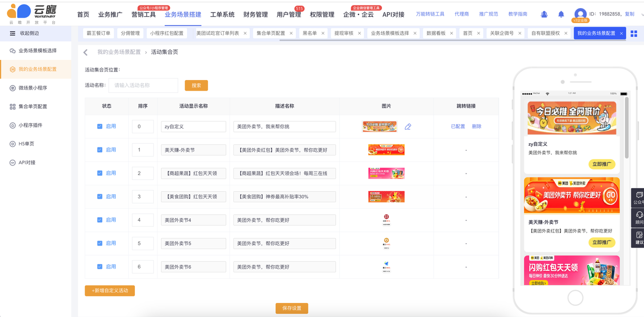Switch to the 分佣管理 tab
644x317 pixels.
coord(130,33)
